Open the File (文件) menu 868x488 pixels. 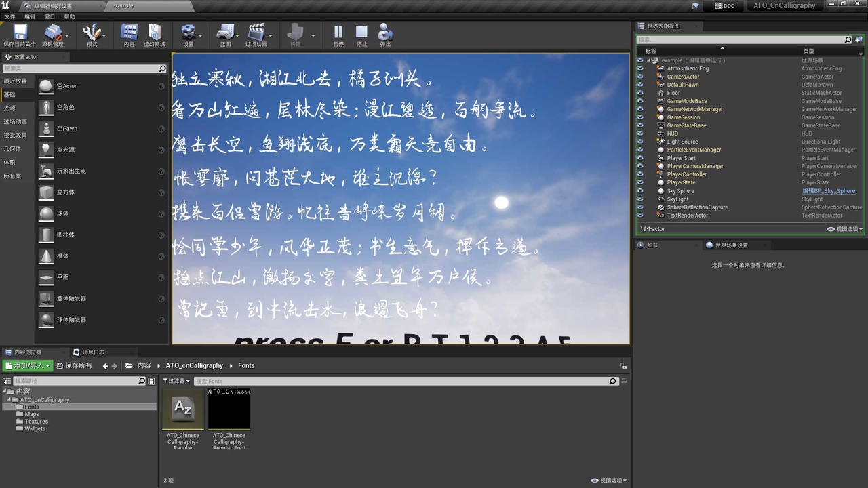click(x=9, y=16)
